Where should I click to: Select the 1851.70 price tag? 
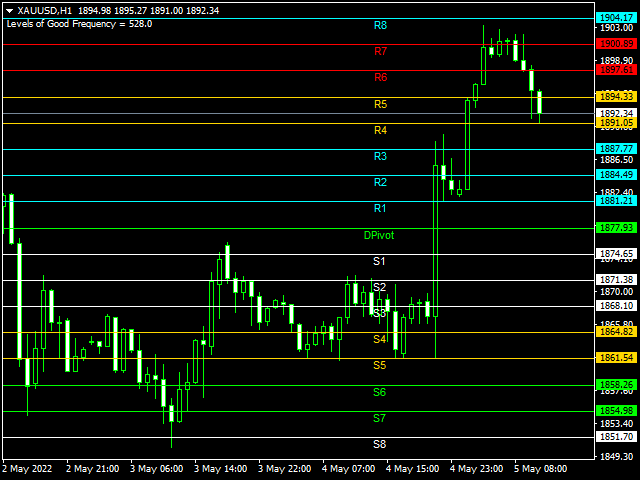[616, 437]
